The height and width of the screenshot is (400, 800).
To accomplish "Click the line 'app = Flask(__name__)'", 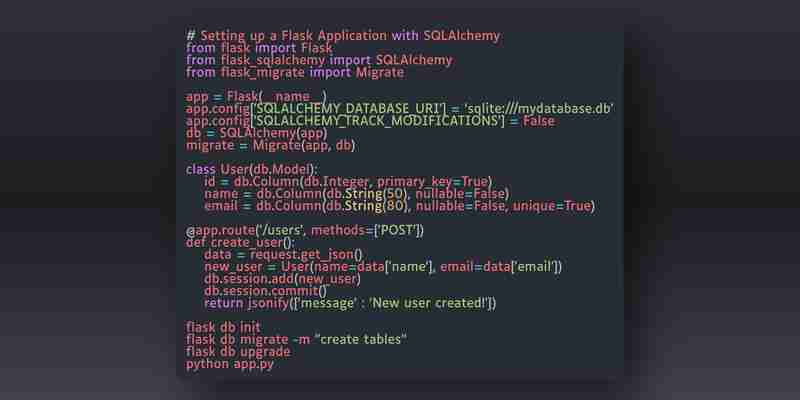I will coord(256,97).
